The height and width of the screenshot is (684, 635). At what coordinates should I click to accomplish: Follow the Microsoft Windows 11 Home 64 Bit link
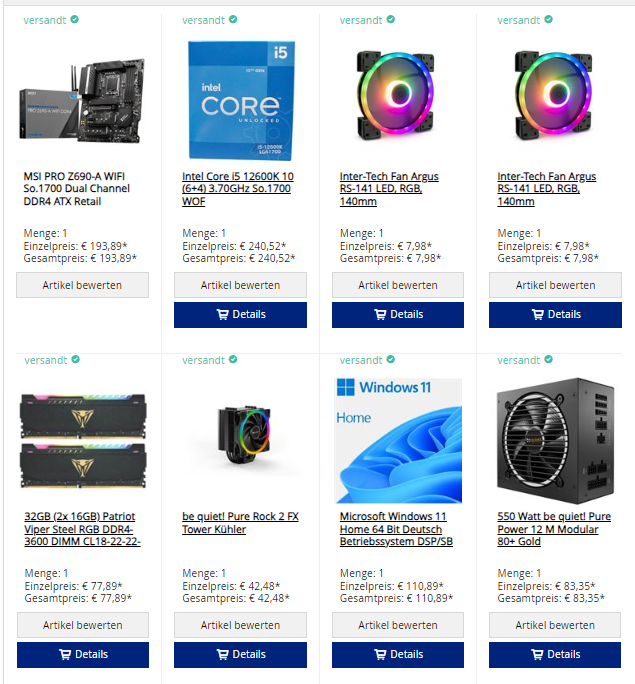coord(396,529)
